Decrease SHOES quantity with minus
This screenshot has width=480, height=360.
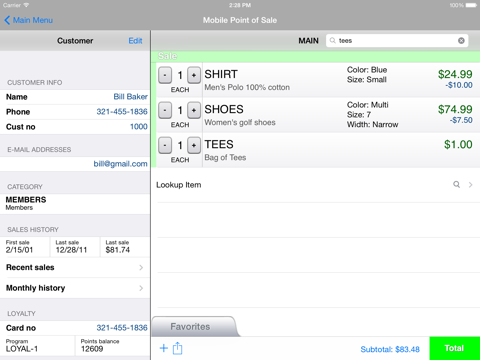point(165,110)
